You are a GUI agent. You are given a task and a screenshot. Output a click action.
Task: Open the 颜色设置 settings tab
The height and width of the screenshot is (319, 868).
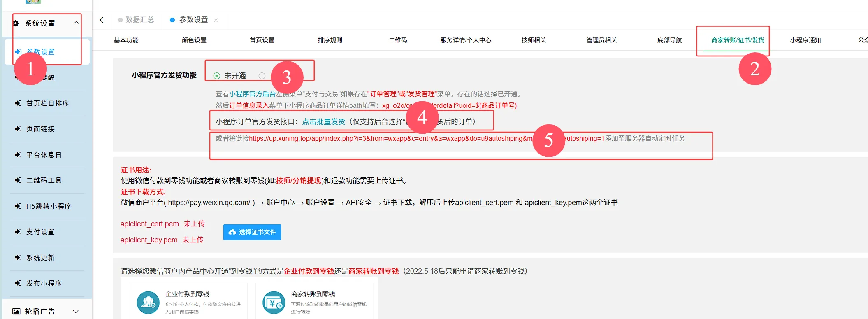pyautogui.click(x=194, y=40)
